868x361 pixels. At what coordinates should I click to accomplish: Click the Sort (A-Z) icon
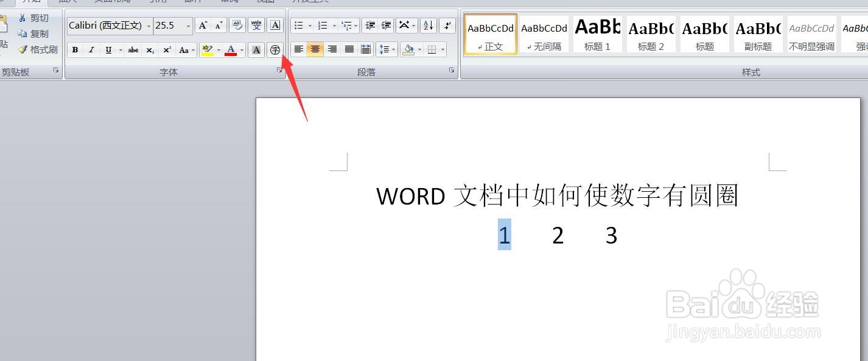(429, 25)
